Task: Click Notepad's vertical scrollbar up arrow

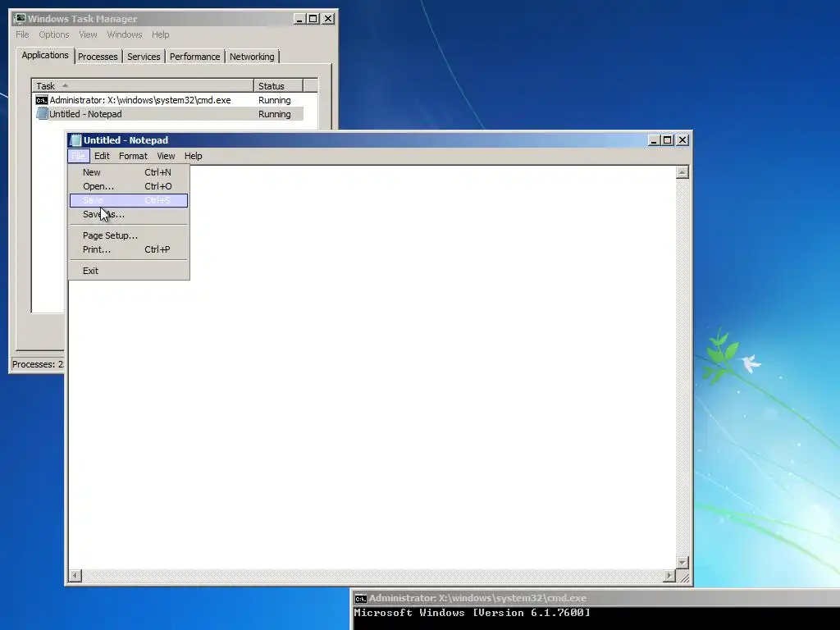Action: [682, 172]
